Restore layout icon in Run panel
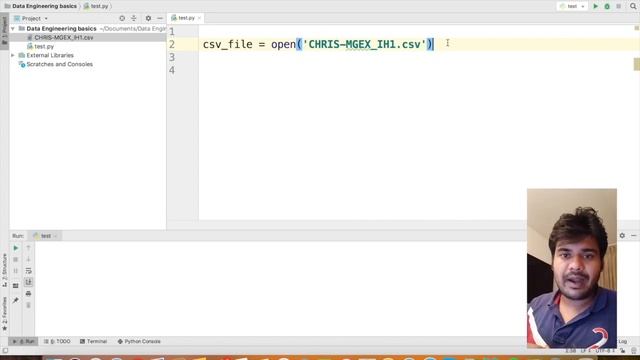 tap(16, 286)
